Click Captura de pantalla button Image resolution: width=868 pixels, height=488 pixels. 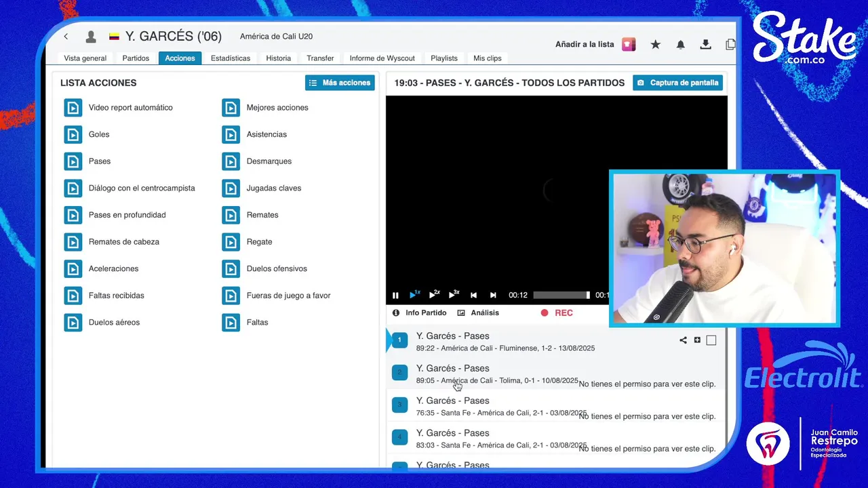[x=677, y=83]
